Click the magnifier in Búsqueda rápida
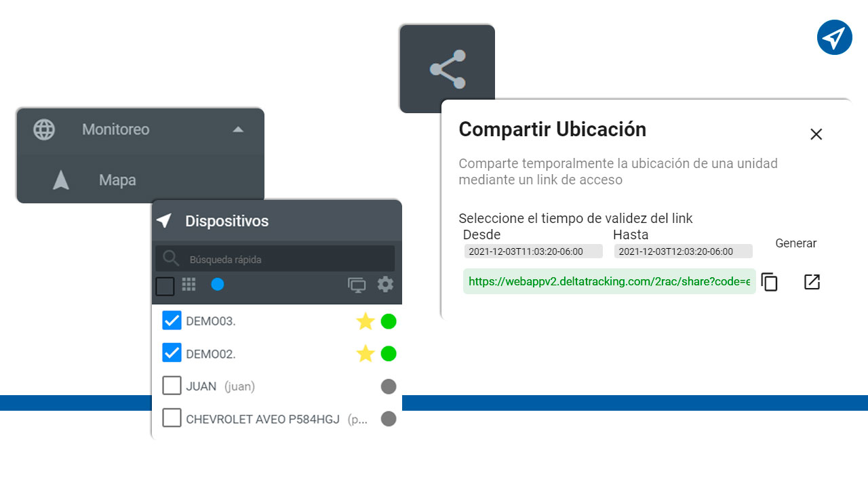Viewport: 868px width, 488px height. (x=170, y=258)
